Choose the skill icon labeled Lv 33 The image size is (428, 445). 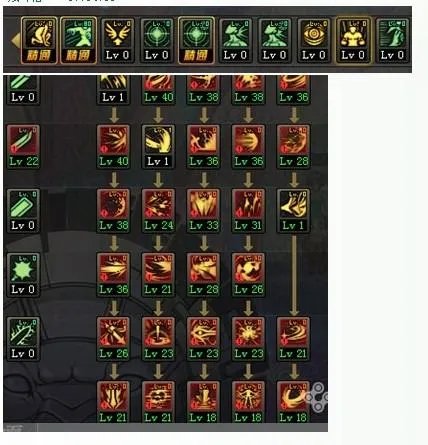pyautogui.click(x=203, y=210)
